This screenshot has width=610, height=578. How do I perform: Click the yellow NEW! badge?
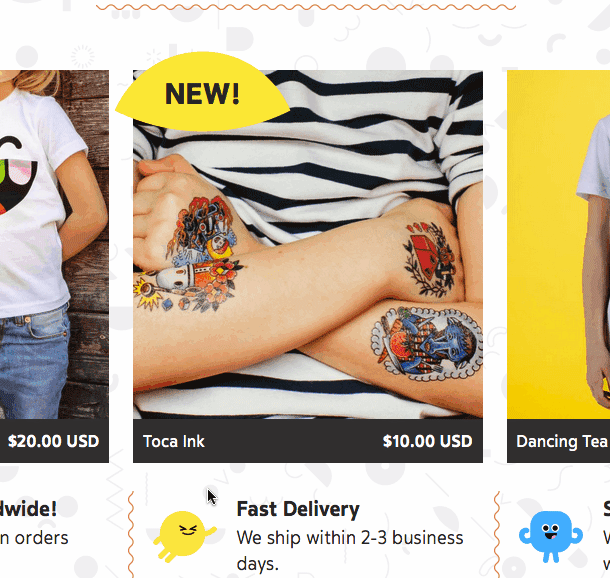(202, 92)
